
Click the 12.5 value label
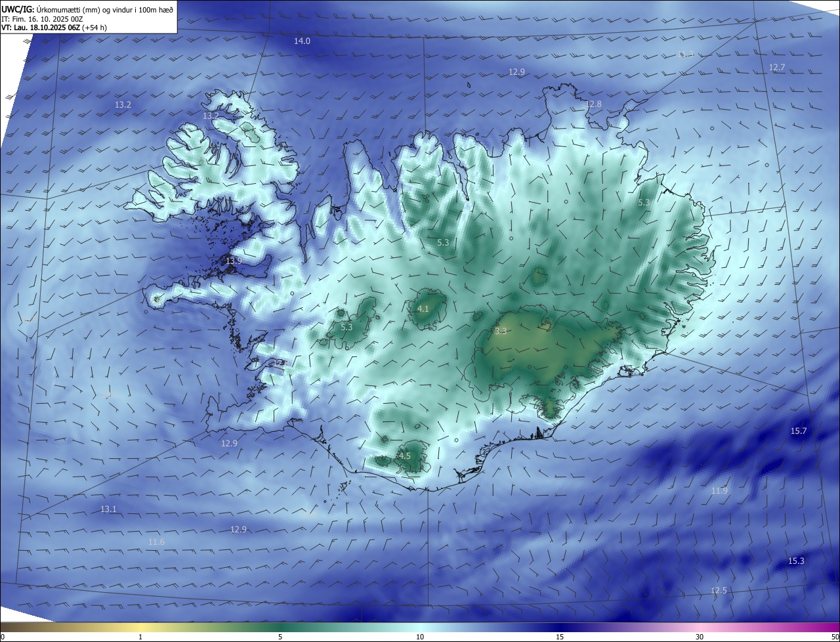click(x=719, y=591)
